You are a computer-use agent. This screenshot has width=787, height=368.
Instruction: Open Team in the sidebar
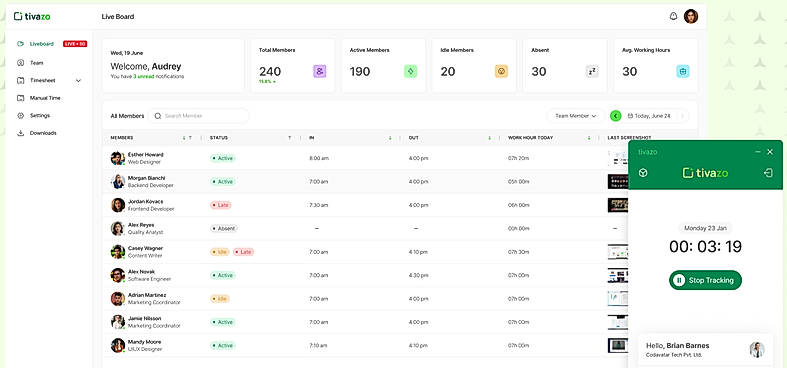point(36,63)
